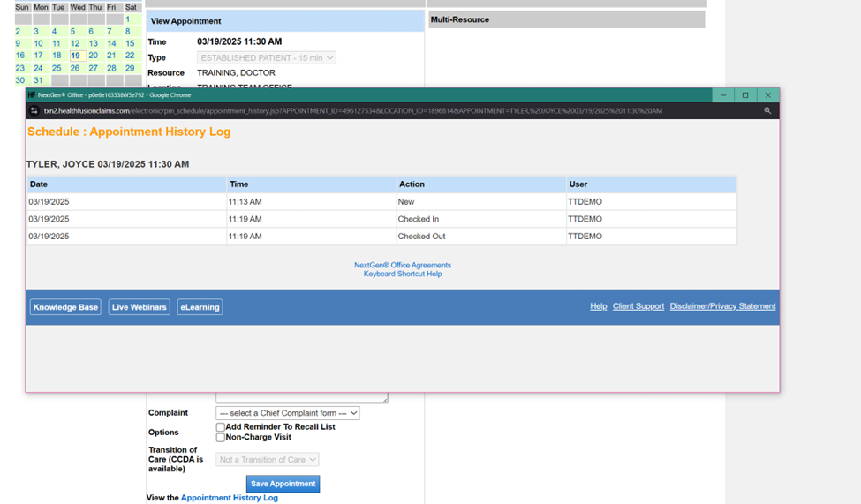Screen dimensions: 861x504
Task: Select the Action column header
Action: (x=481, y=184)
